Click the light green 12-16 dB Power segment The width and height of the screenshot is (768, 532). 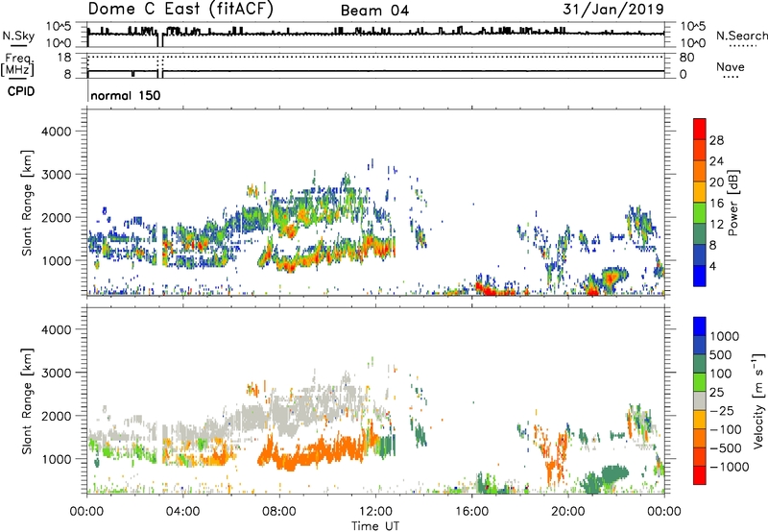coord(700,213)
